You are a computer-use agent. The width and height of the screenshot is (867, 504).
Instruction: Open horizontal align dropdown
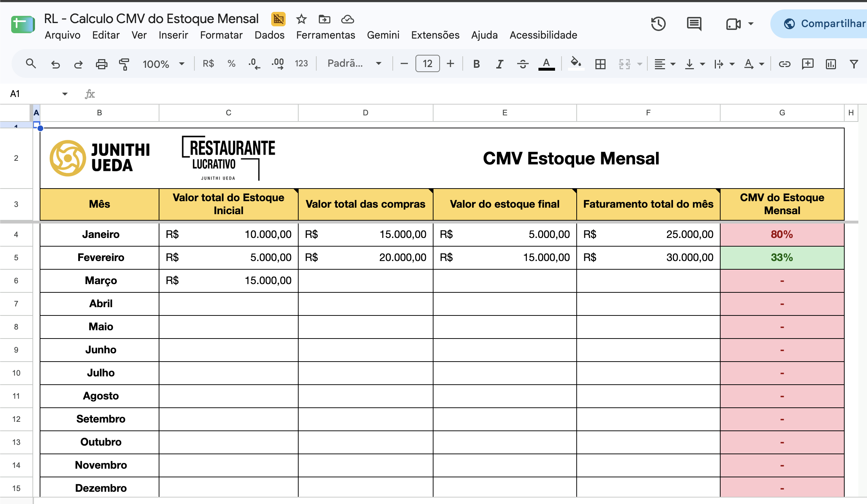[665, 64]
